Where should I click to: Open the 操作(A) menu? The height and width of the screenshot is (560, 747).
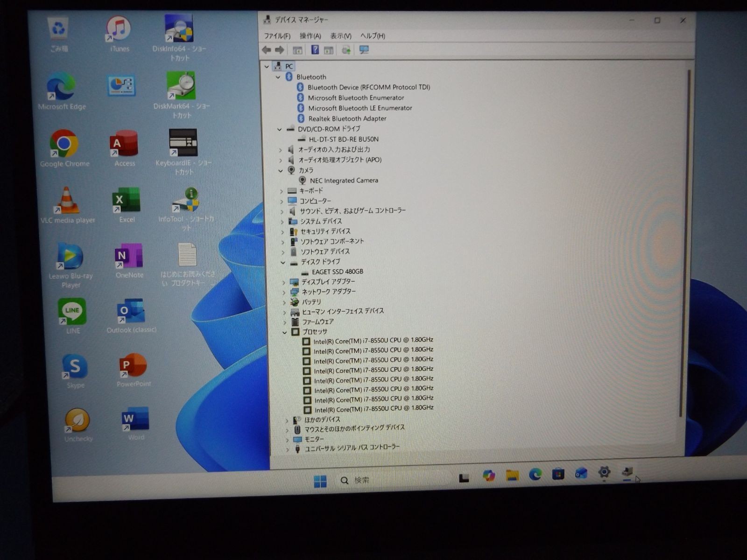(x=310, y=36)
